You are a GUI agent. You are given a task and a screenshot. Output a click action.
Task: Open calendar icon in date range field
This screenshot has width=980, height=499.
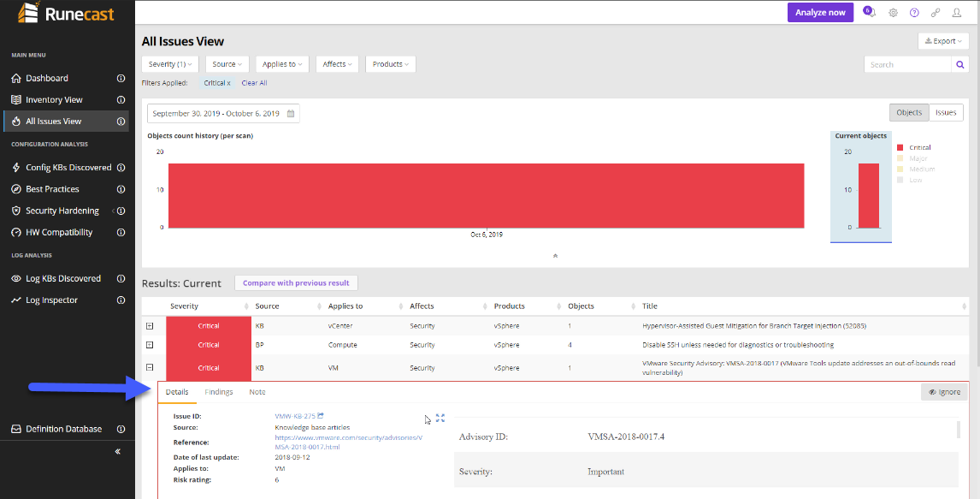tap(291, 114)
